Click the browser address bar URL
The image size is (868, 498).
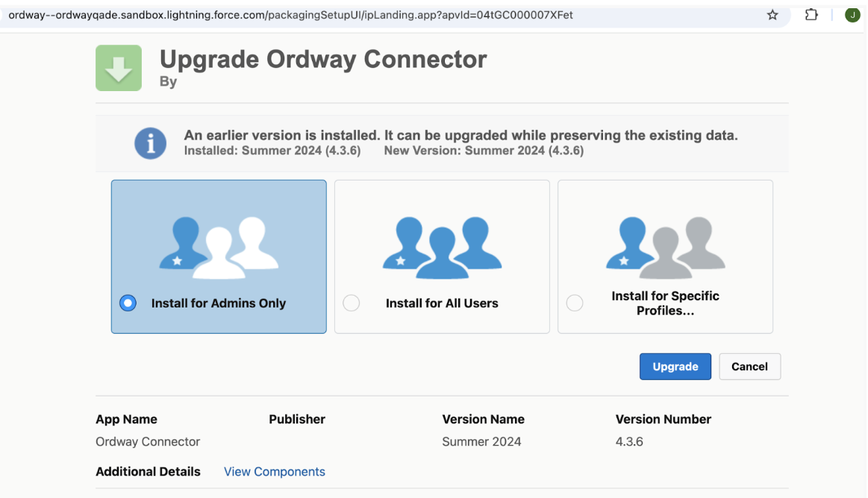point(290,15)
